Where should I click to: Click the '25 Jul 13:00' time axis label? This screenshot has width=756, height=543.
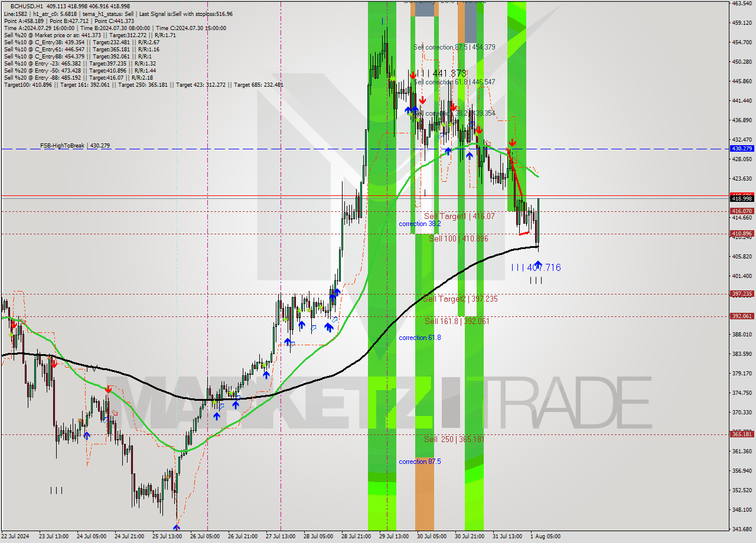[x=168, y=537]
